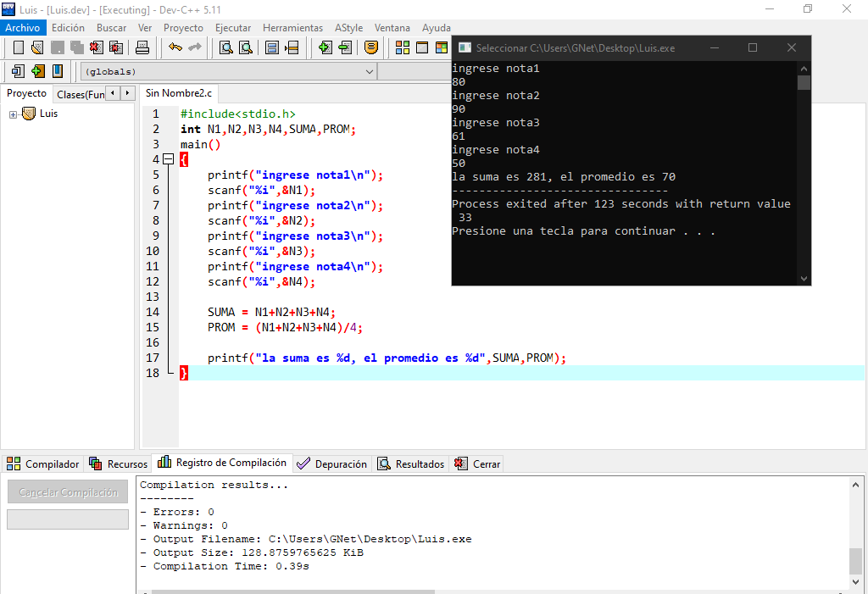Image resolution: width=868 pixels, height=594 pixels.
Task: Collapse the main function fold marker
Action: pyautogui.click(x=168, y=159)
